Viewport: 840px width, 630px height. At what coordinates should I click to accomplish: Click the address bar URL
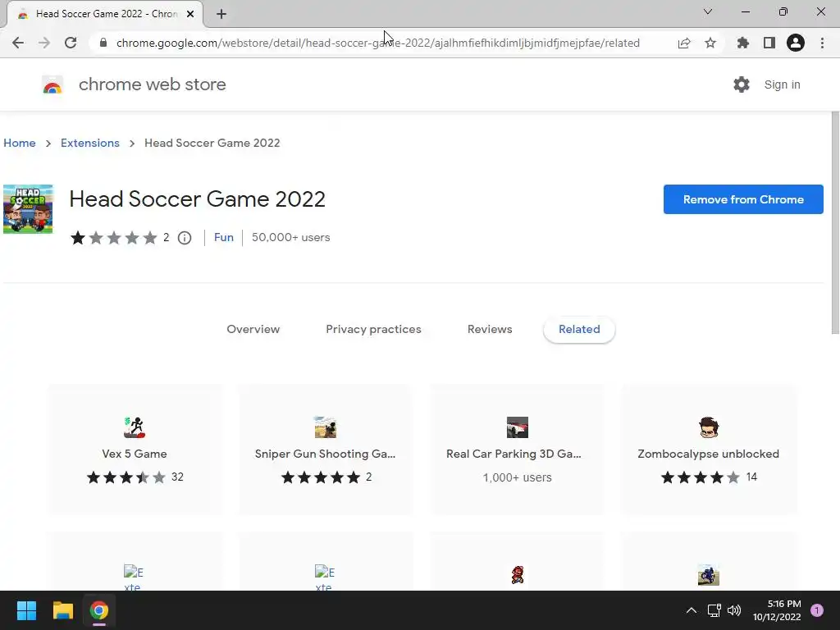pyautogui.click(x=377, y=43)
